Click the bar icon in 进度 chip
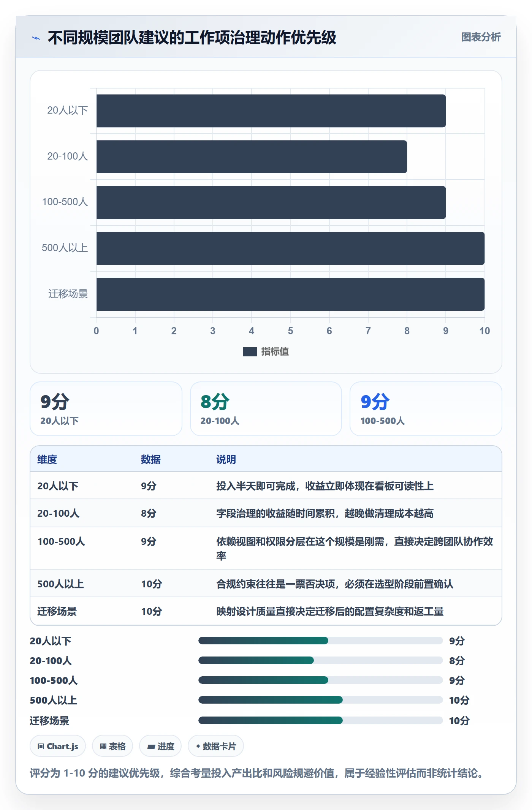The height and width of the screenshot is (810, 532). [x=151, y=747]
